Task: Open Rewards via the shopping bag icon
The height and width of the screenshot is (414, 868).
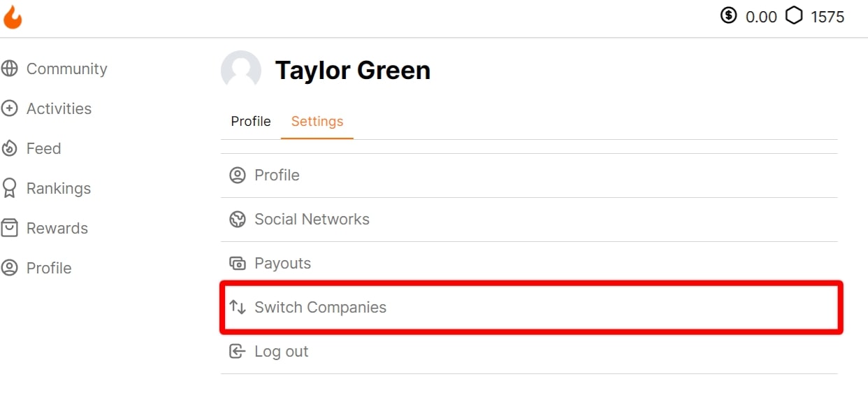Action: [x=9, y=228]
